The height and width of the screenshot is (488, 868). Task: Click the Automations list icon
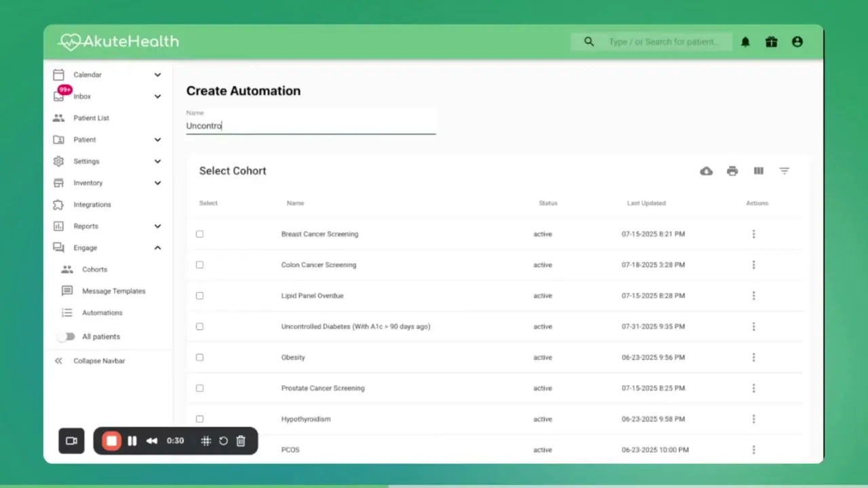pos(67,312)
